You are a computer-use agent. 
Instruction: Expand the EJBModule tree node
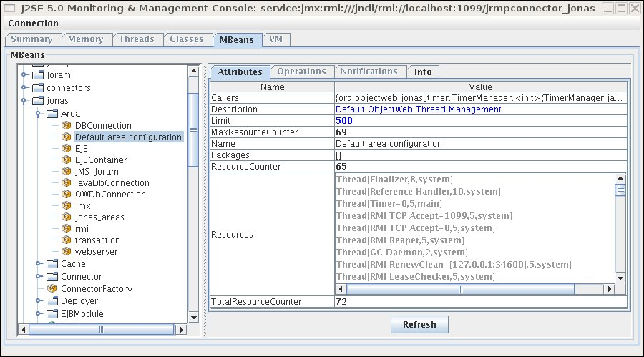pyautogui.click(x=39, y=314)
